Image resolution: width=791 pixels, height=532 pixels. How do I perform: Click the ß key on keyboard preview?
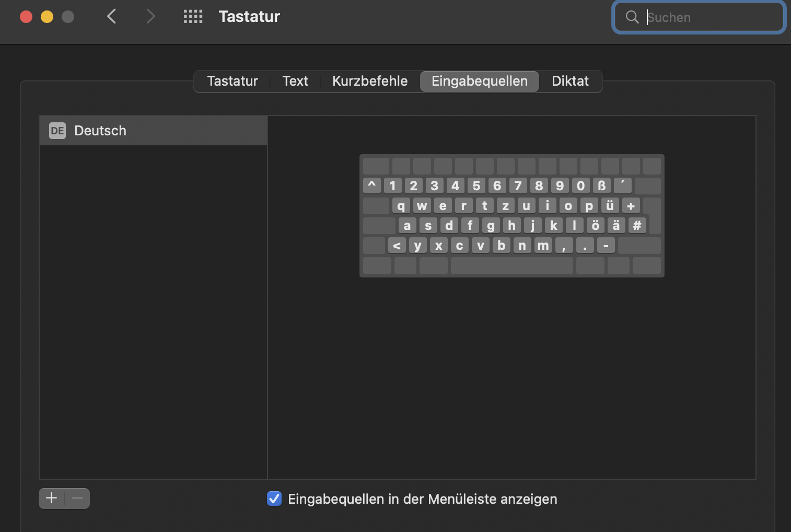[x=601, y=186]
